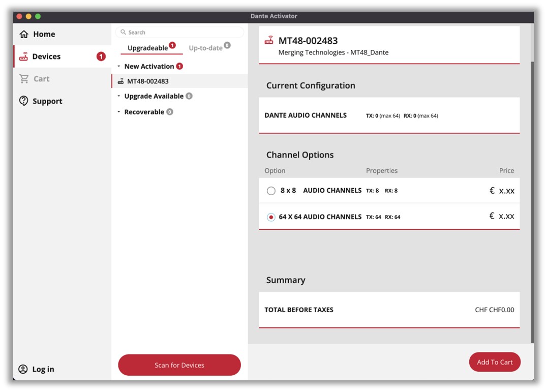Switch to the Upgradeable tab
547x392 pixels.
(148, 48)
